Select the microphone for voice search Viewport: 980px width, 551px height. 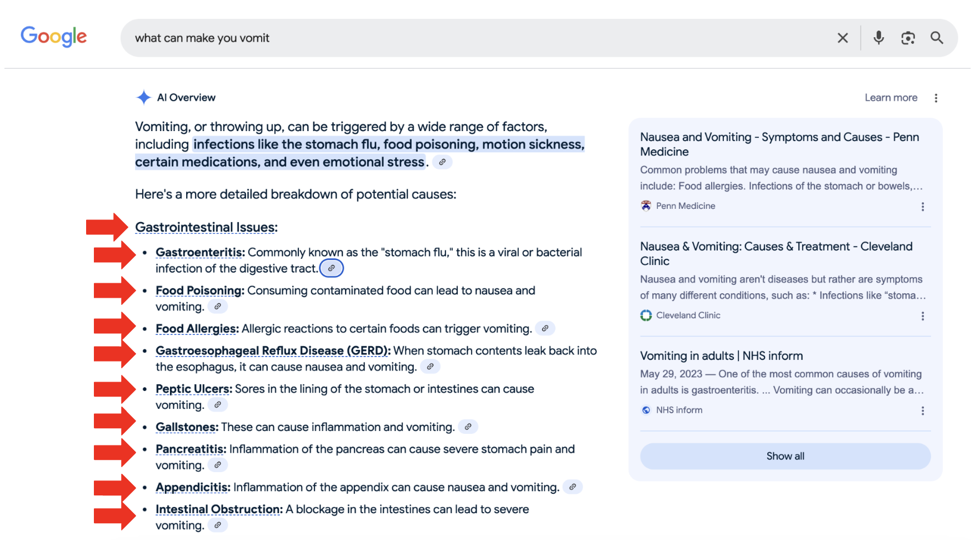pyautogui.click(x=878, y=38)
